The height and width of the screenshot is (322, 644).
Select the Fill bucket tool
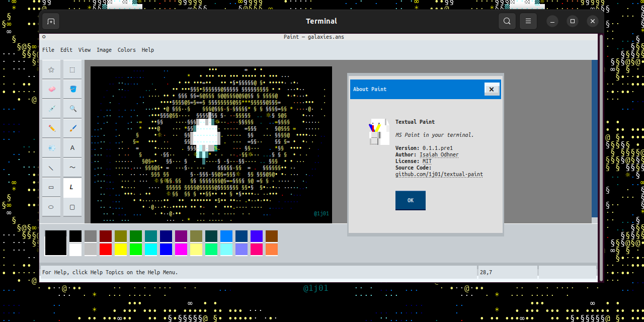[72, 89]
